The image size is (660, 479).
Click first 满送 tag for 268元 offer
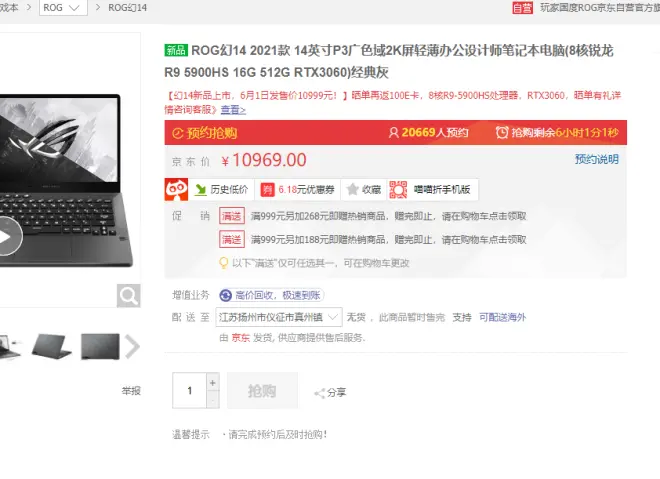[232, 216]
